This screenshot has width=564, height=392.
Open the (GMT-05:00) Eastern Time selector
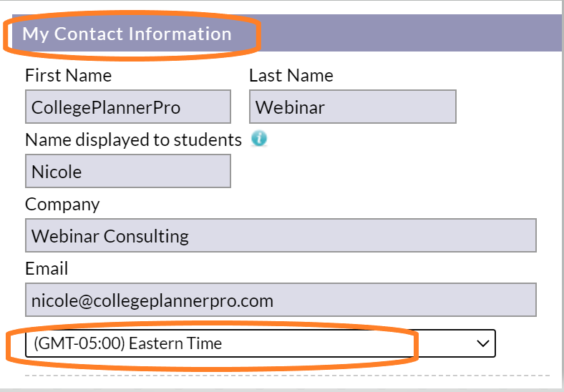(260, 343)
